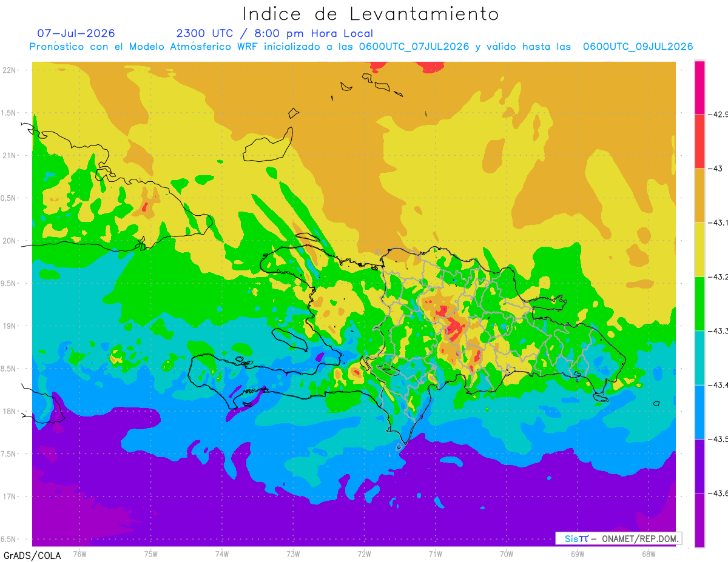
Task: Click the "19N" latitude axis label
Action: pos(10,326)
